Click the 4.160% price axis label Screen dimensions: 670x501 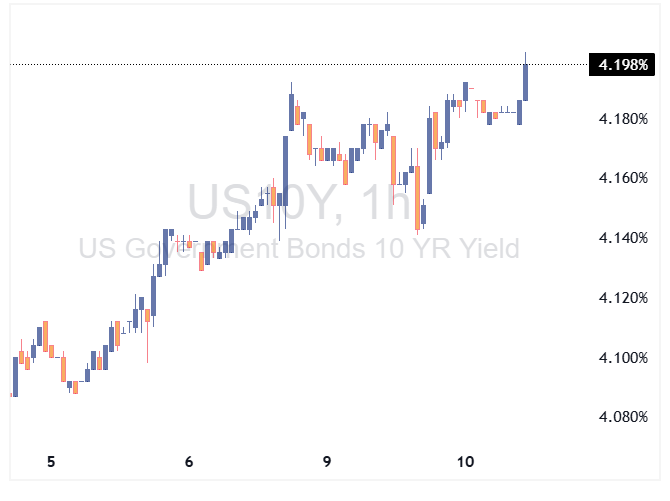623,179
